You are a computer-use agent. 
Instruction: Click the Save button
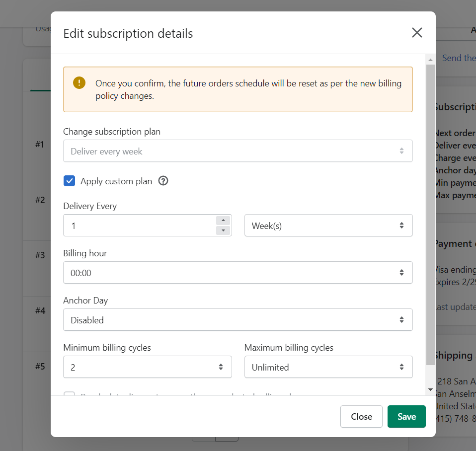coord(406,417)
